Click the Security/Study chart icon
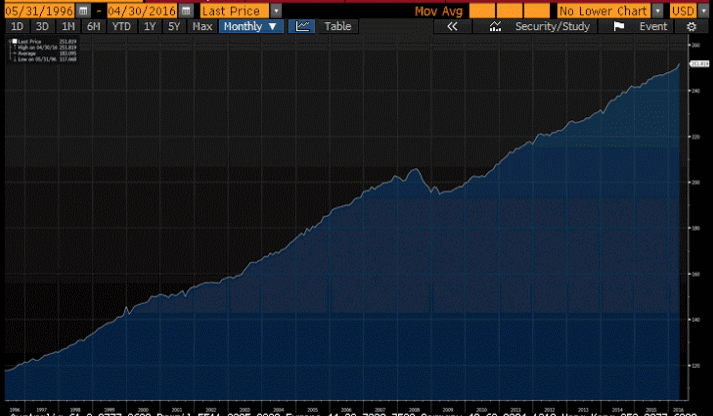713x416 pixels. [495, 26]
